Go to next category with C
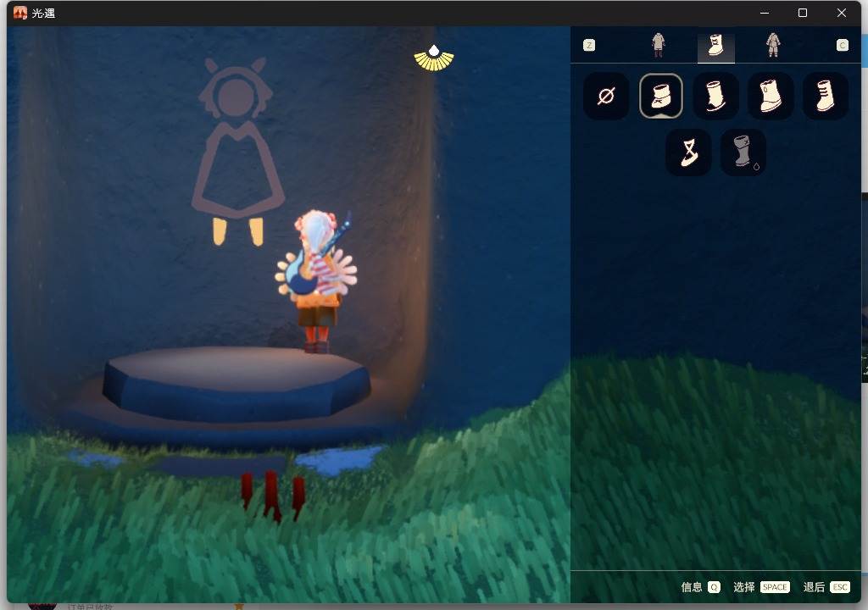The width and height of the screenshot is (868, 610). (842, 46)
